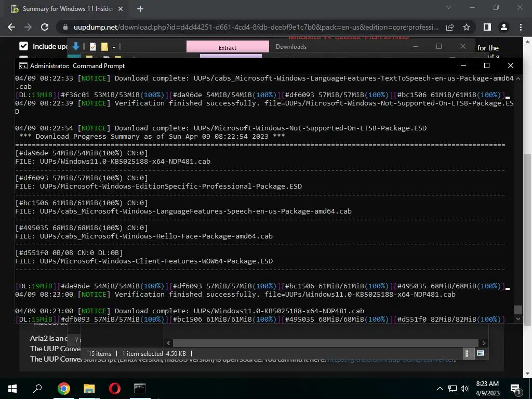Click the address bar URL
Image resolution: width=532 pixels, height=399 pixels.
click(x=256, y=27)
